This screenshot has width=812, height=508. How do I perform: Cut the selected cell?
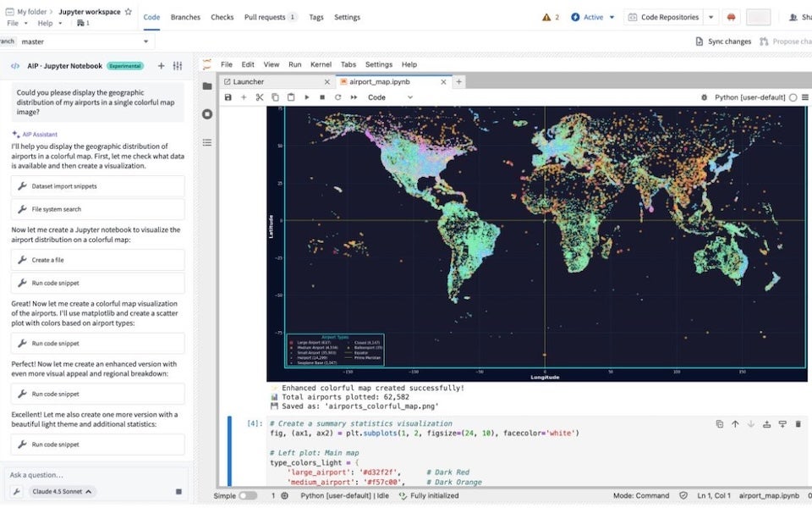[260, 97]
